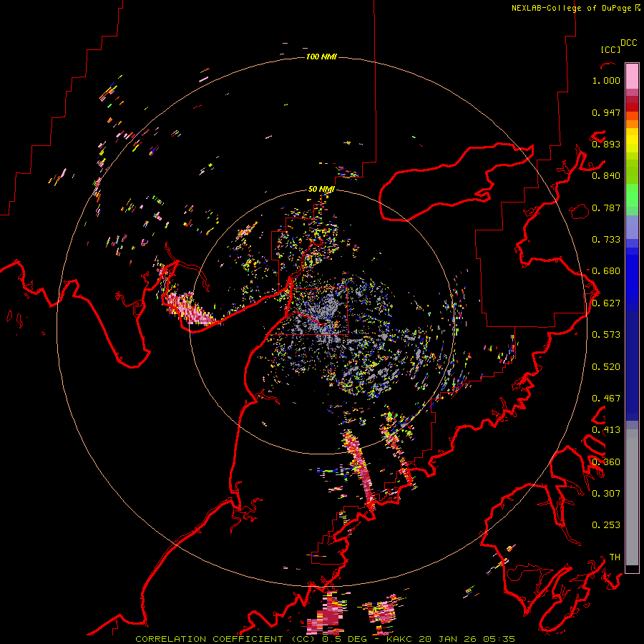Click the 0.893 legend value
644x644 pixels.
click(x=606, y=144)
